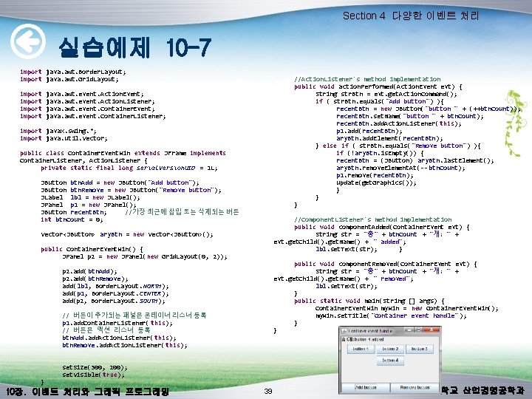Click 'button 2' in the Container event window
The image size is (532, 399).
coord(390,349)
